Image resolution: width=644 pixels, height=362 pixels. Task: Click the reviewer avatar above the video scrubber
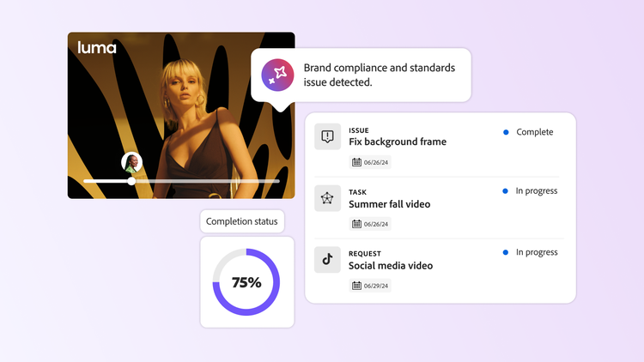click(x=132, y=162)
